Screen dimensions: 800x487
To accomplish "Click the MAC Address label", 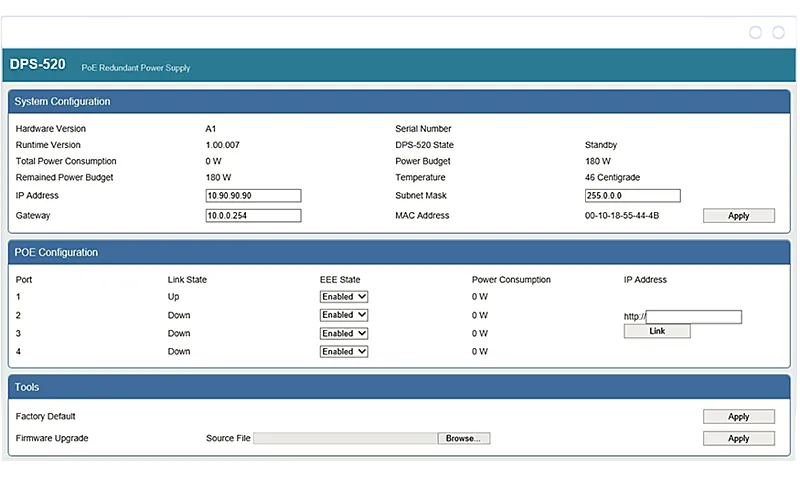I will pyautogui.click(x=422, y=216).
